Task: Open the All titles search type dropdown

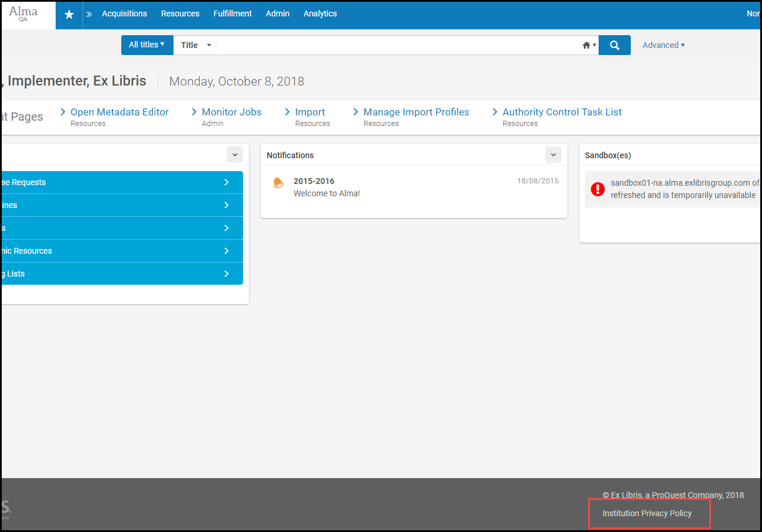Action: coord(147,45)
